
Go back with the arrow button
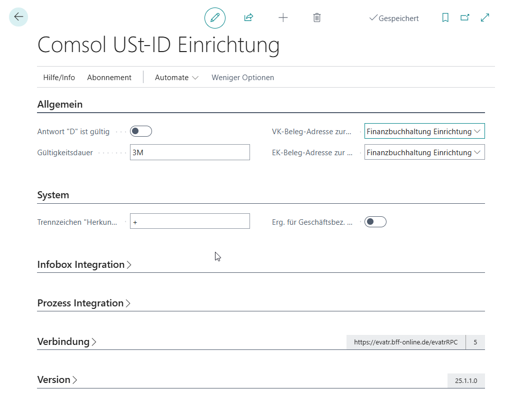click(x=18, y=17)
